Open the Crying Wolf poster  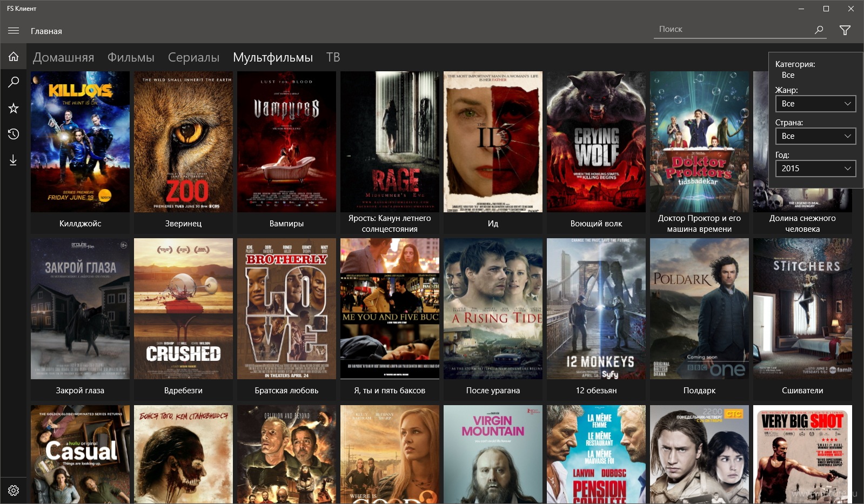point(596,142)
